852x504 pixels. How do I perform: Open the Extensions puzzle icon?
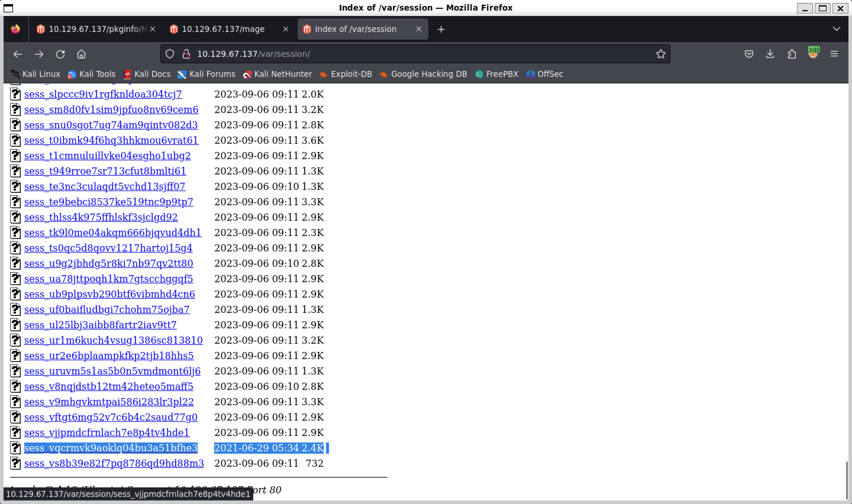(x=792, y=54)
